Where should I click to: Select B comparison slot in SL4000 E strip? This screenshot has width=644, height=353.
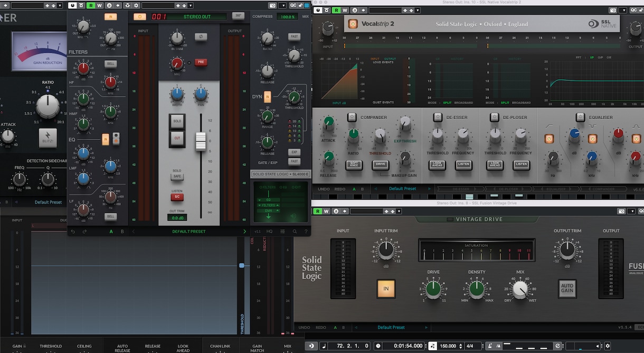[122, 231]
